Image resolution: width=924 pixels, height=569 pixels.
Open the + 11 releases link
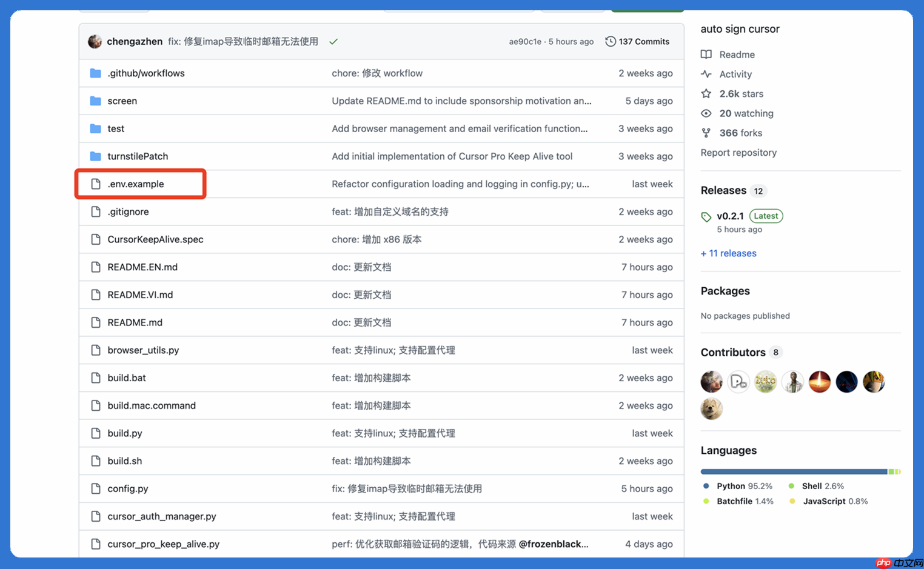(x=729, y=253)
